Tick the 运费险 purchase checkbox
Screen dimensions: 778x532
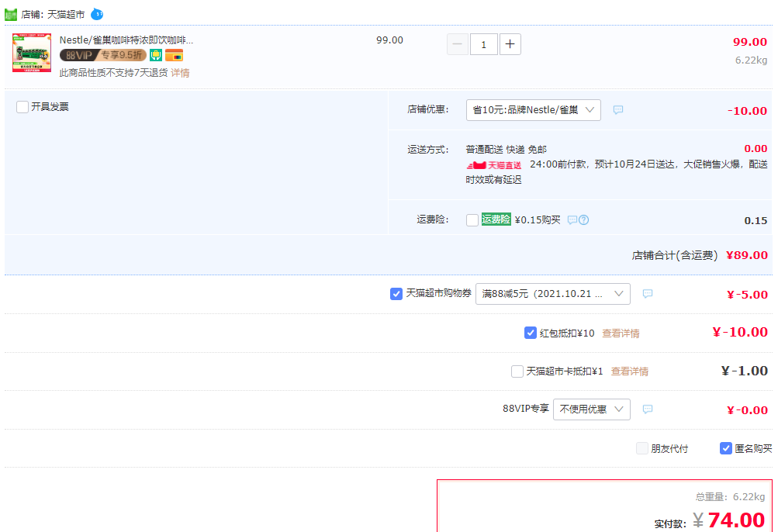pos(472,219)
